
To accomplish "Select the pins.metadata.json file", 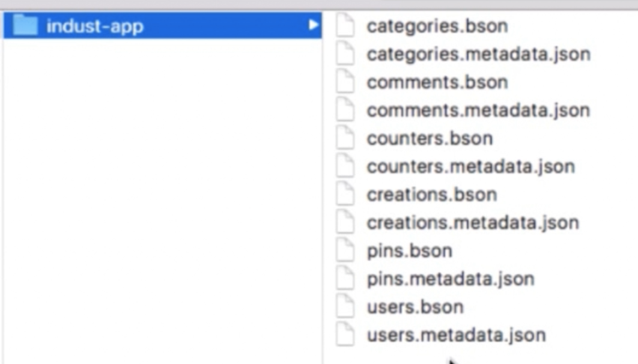I will click(451, 279).
